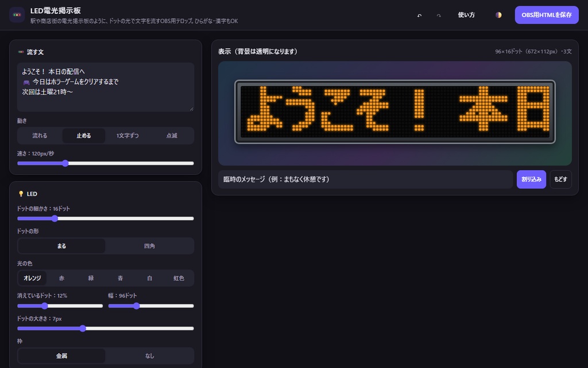Viewport: 588px width, 368px height.
Task: Select the 流れる motion option
Action: tap(40, 136)
